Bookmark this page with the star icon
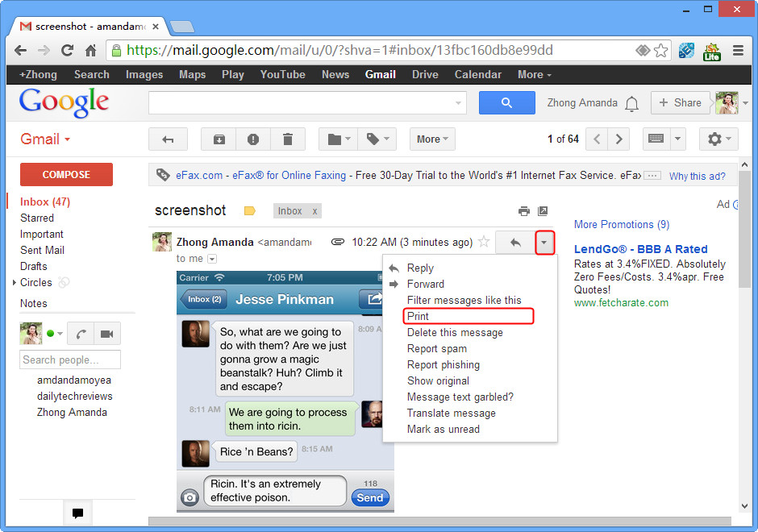This screenshot has width=758, height=532. [x=661, y=50]
